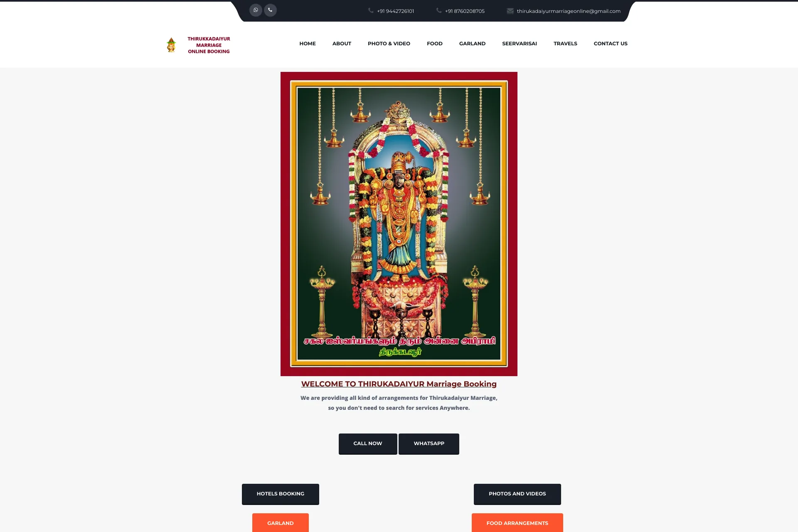Click the HOME navigation tab
Screen dimensions: 798x532
point(308,43)
